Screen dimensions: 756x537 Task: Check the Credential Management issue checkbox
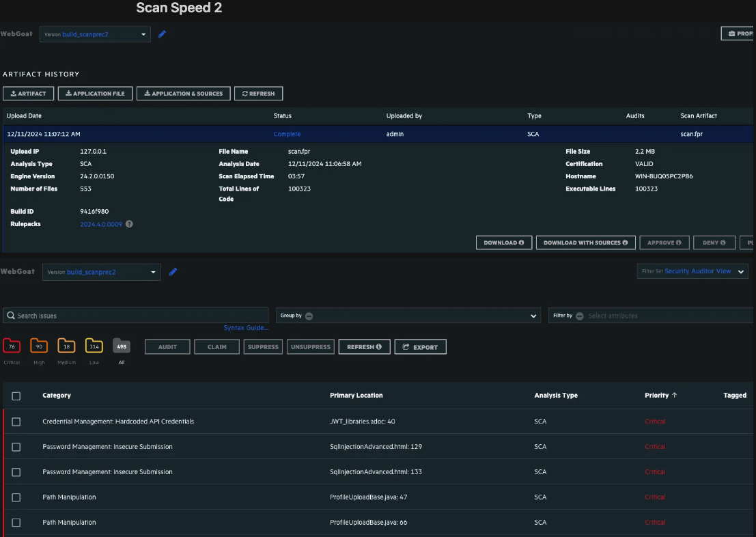[x=15, y=422]
